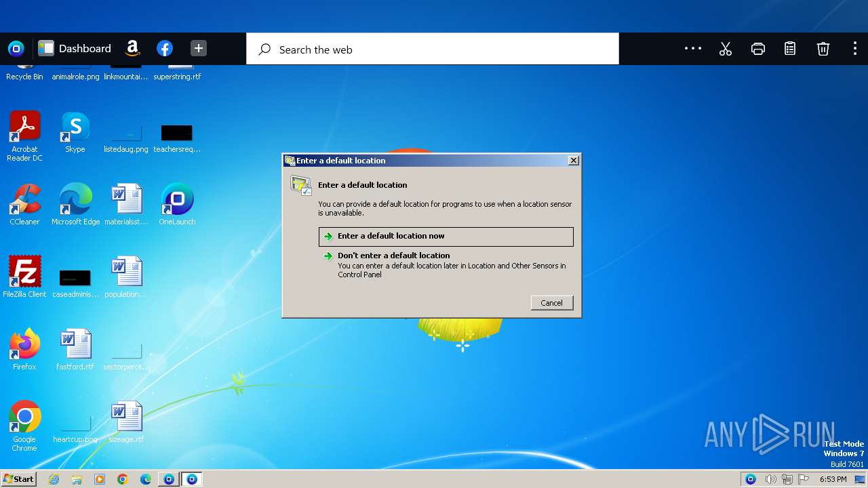This screenshot has height=488, width=868.
Task: Open the Windows Start menu
Action: tap(19, 479)
